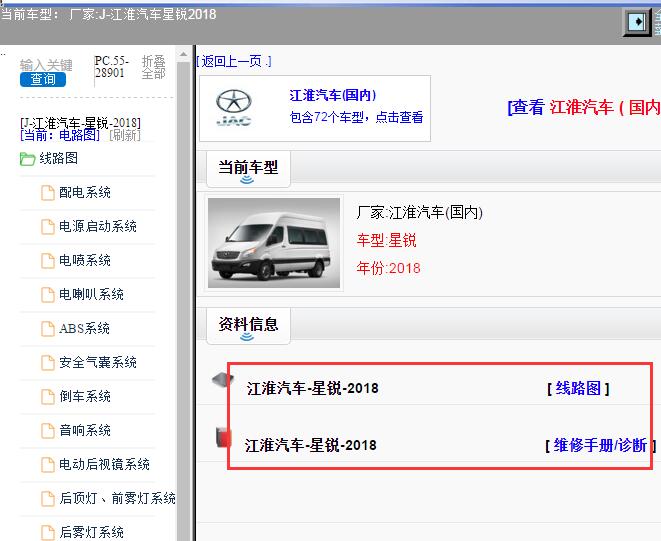
Task: Click the 当前车型 section tab
Action: tap(248, 169)
